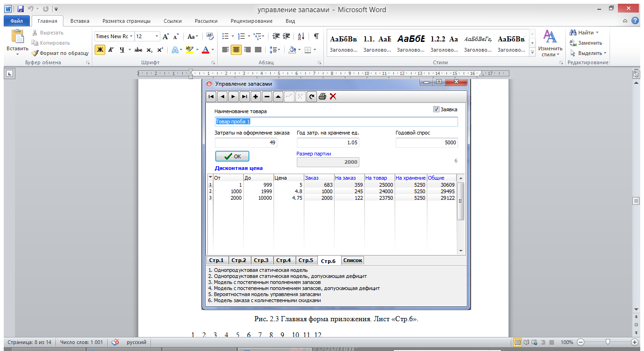This screenshot has height=351, width=644.
Task: Open the change case Aa dropdown
Action: coord(193,36)
